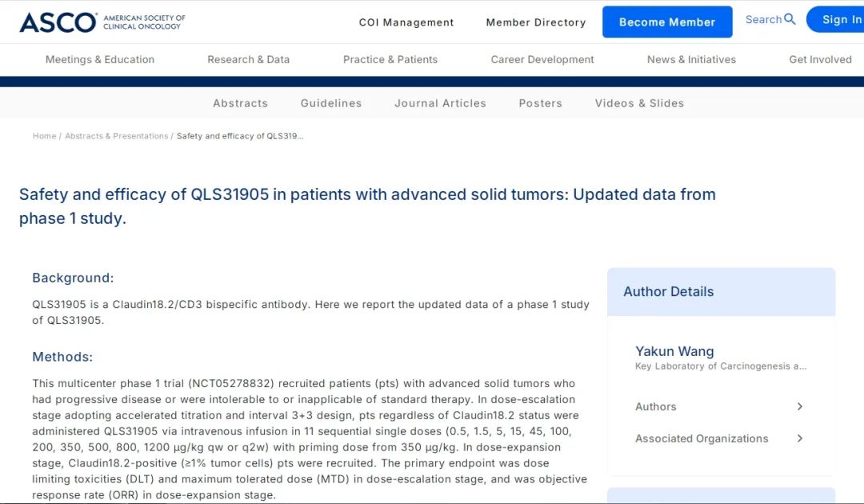Open News & Initiatives menu

[x=691, y=59]
